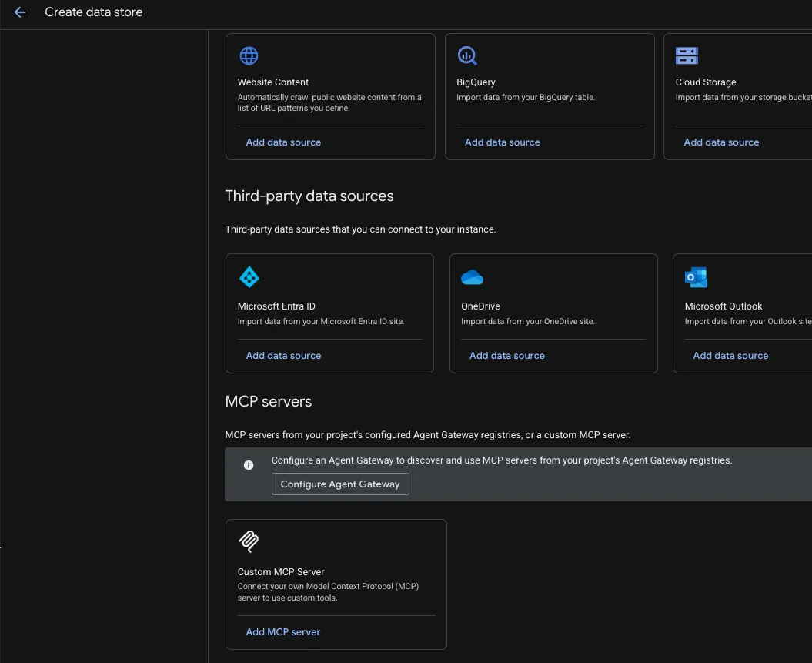Click 'MCP servers from your project's configured' text
The height and width of the screenshot is (663, 812).
coord(428,434)
